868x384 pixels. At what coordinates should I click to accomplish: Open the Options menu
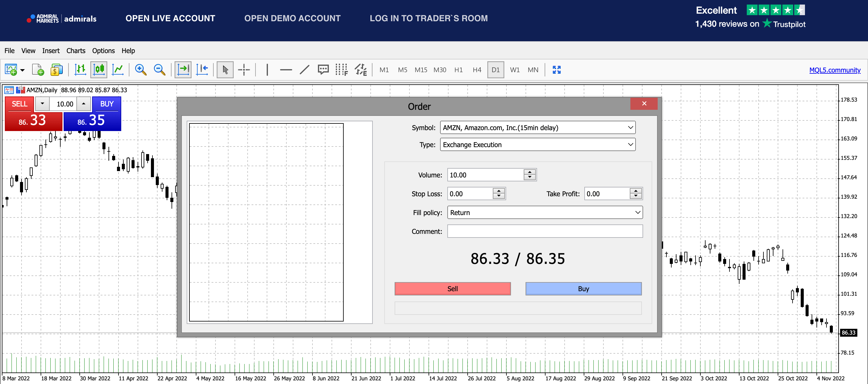tap(103, 51)
